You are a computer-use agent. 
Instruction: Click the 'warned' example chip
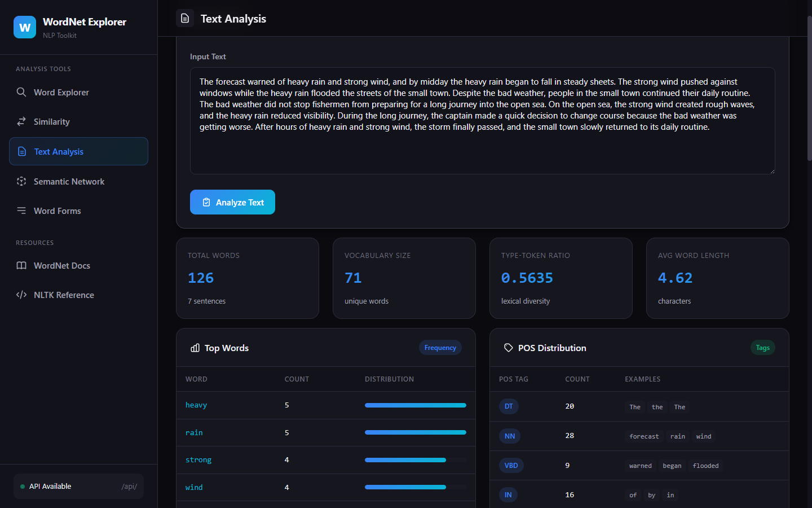coord(641,466)
